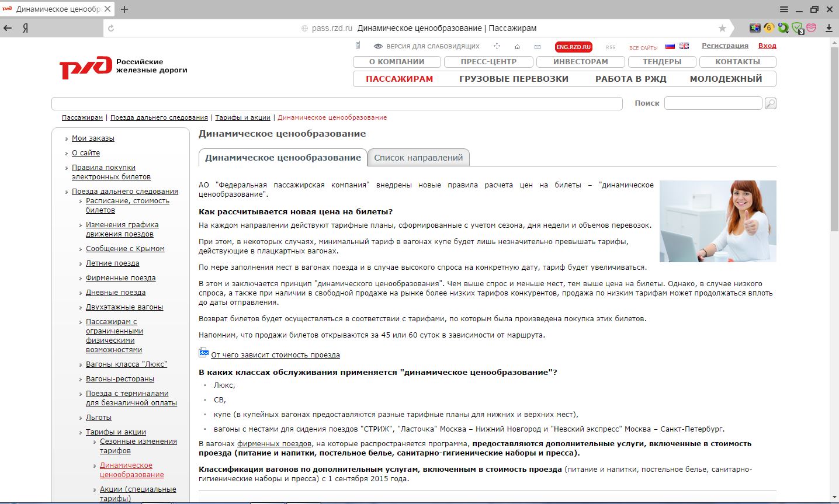This screenshot has width=839, height=504.
Task: Open Мои заказы in the sidebar
Action: (x=93, y=138)
